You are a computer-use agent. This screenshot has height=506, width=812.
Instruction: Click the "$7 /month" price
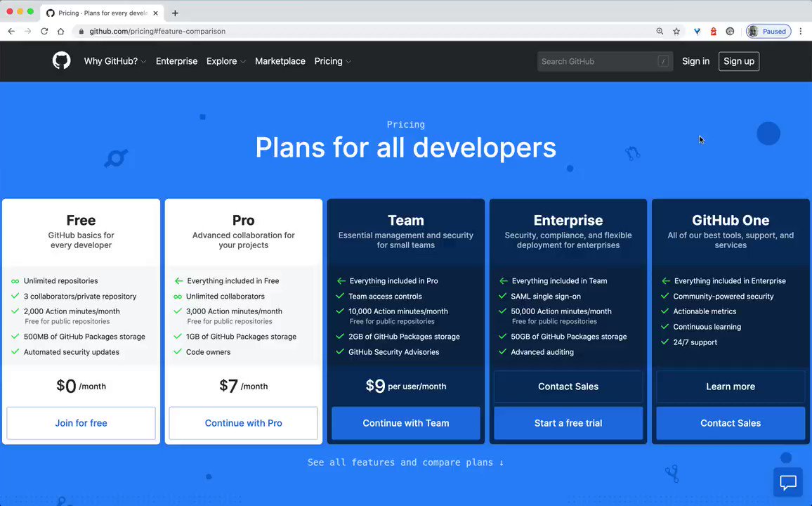pos(244,386)
